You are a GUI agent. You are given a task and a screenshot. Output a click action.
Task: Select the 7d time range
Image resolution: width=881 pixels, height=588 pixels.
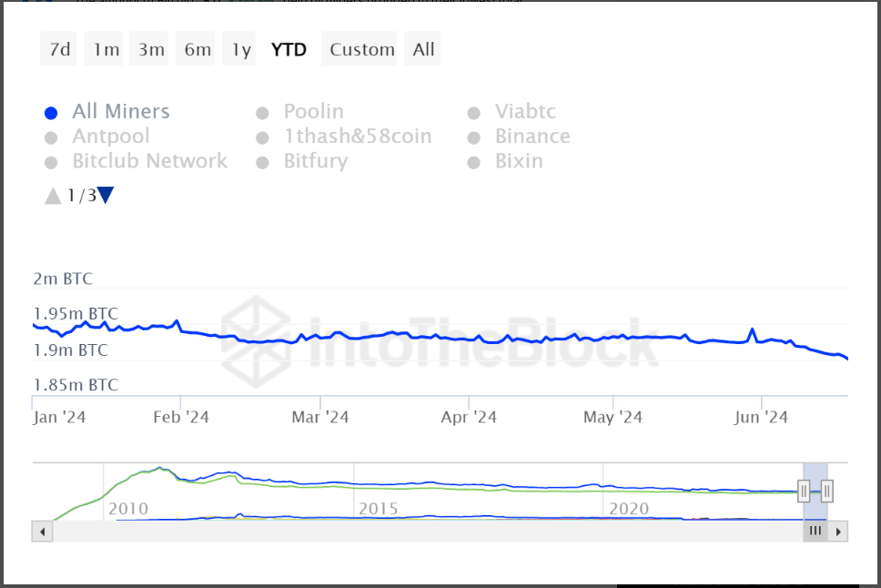pos(59,49)
